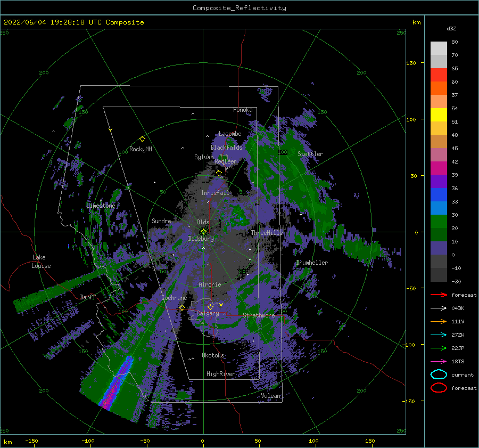This screenshot has height=448, width=479.
Task: Click the Drumheller city label
Action: [x=312, y=263]
